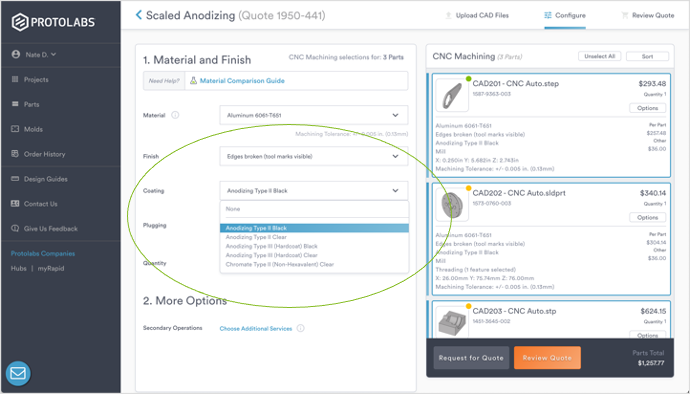The width and height of the screenshot is (690, 394).
Task: Click the CAD202 part thumbnail
Action: point(451,205)
